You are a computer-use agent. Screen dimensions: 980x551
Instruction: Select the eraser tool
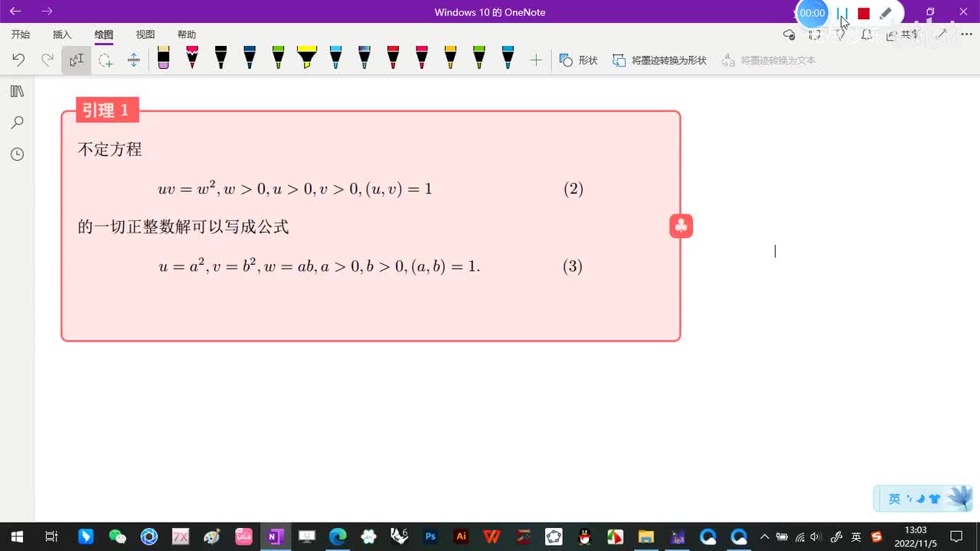coord(163,57)
